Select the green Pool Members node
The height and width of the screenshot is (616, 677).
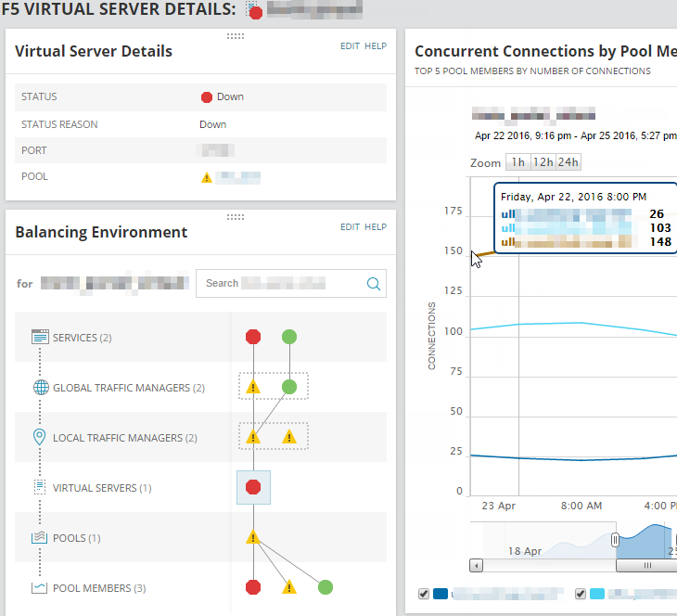(325, 587)
